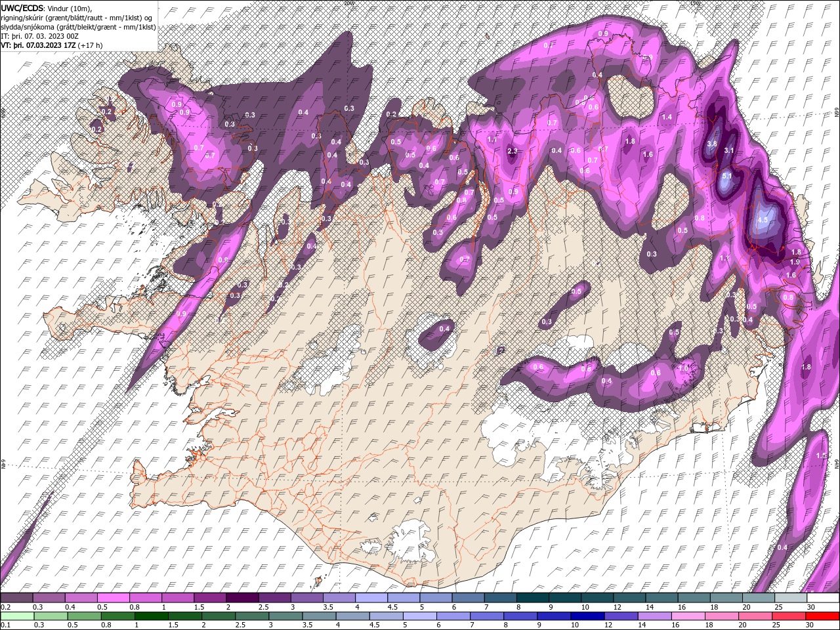840x630 pixels.
Task: Click the '(+17 h)' forecast offset text
Action: (90, 45)
